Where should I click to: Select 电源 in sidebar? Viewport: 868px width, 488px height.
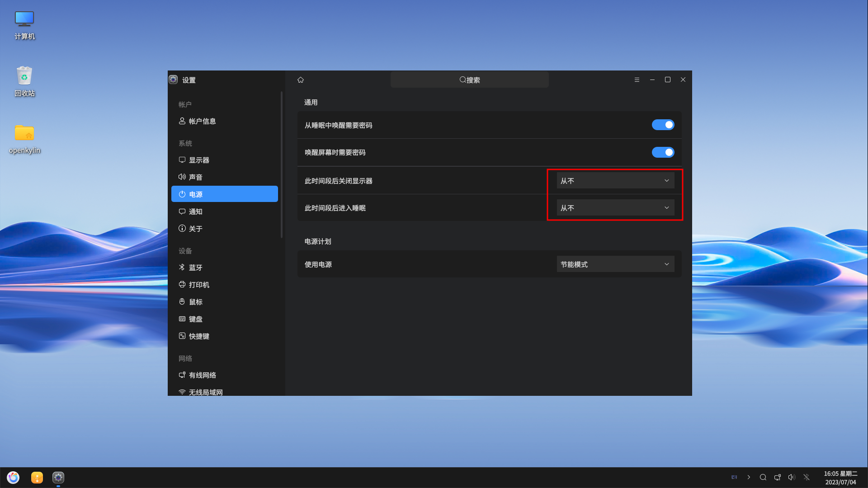click(225, 194)
